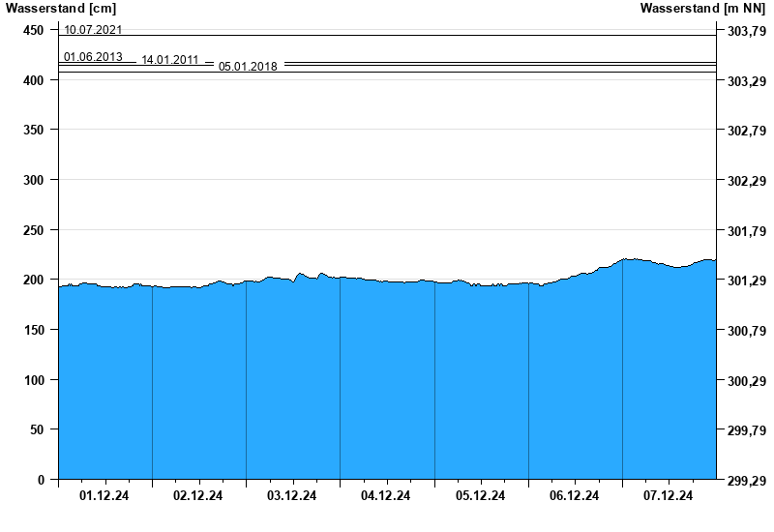
Task: Click the 100 cm tick label
Action: coord(34,380)
